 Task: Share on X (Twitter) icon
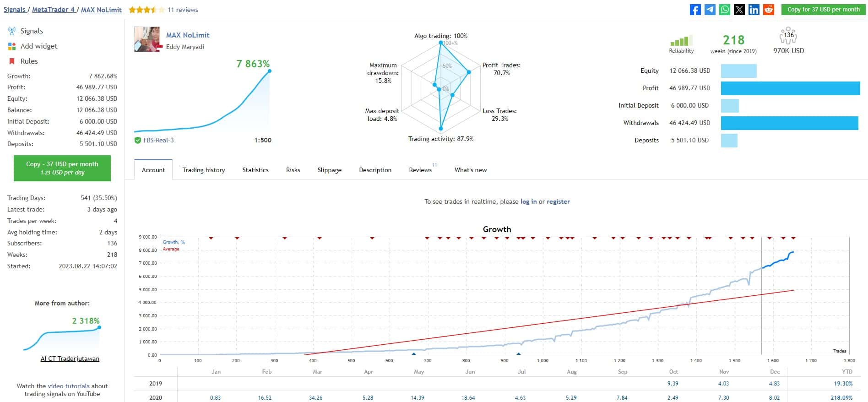(x=739, y=10)
